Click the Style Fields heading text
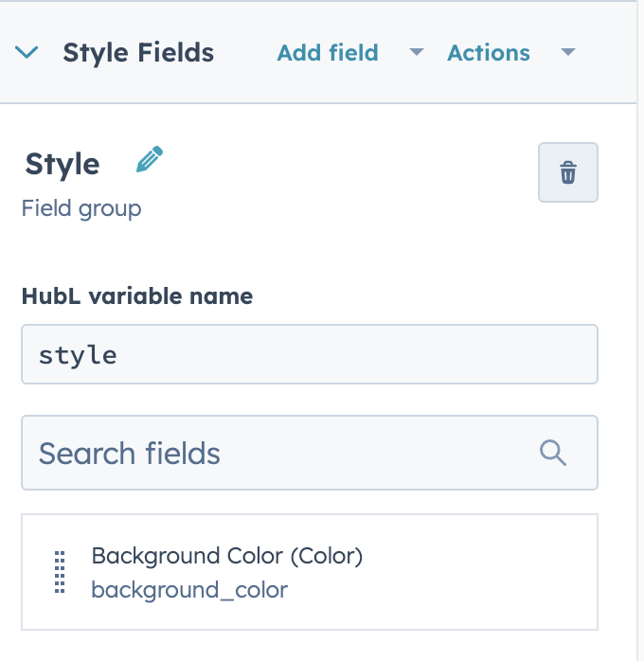644x661 pixels. (138, 53)
